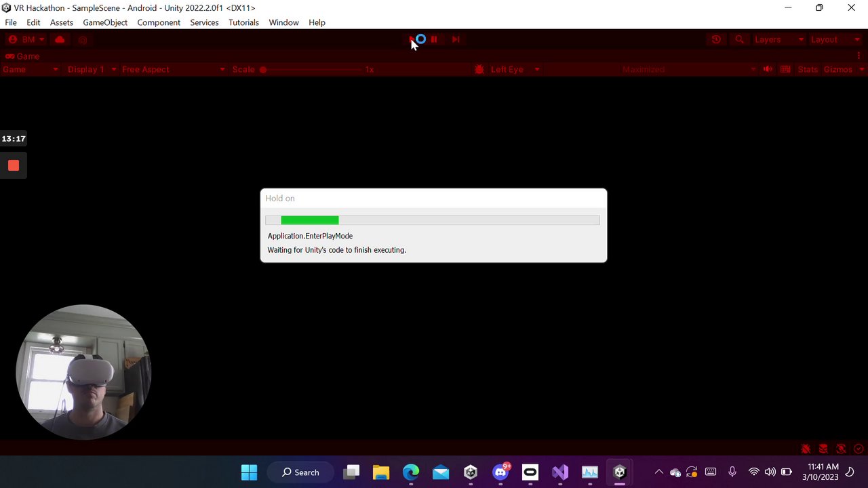The width and height of the screenshot is (868, 488).
Task: Open the Unity Search magnifier icon
Action: [740, 39]
